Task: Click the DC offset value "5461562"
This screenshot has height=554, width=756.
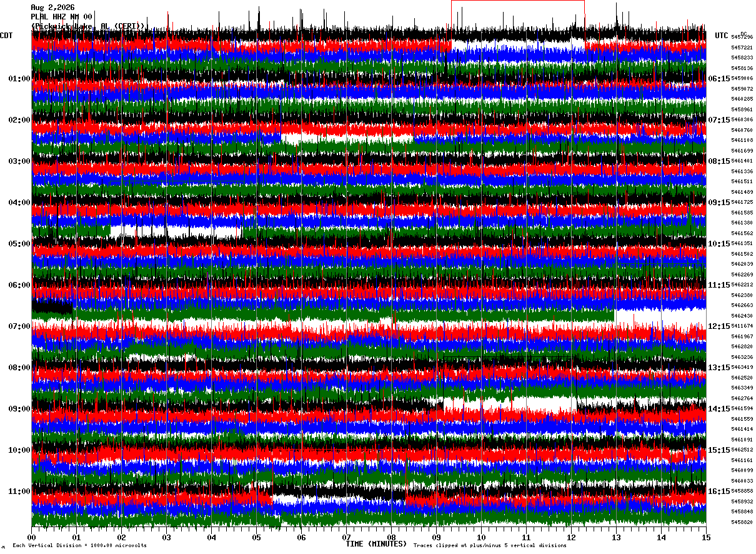Action: [742, 233]
